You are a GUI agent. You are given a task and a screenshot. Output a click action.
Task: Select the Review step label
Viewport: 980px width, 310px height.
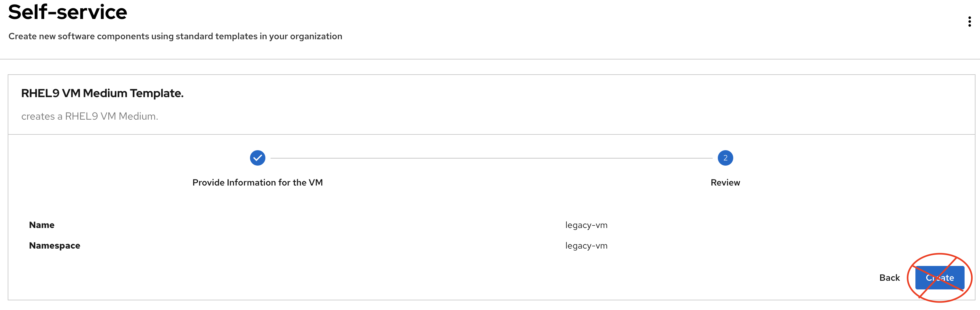725,182
